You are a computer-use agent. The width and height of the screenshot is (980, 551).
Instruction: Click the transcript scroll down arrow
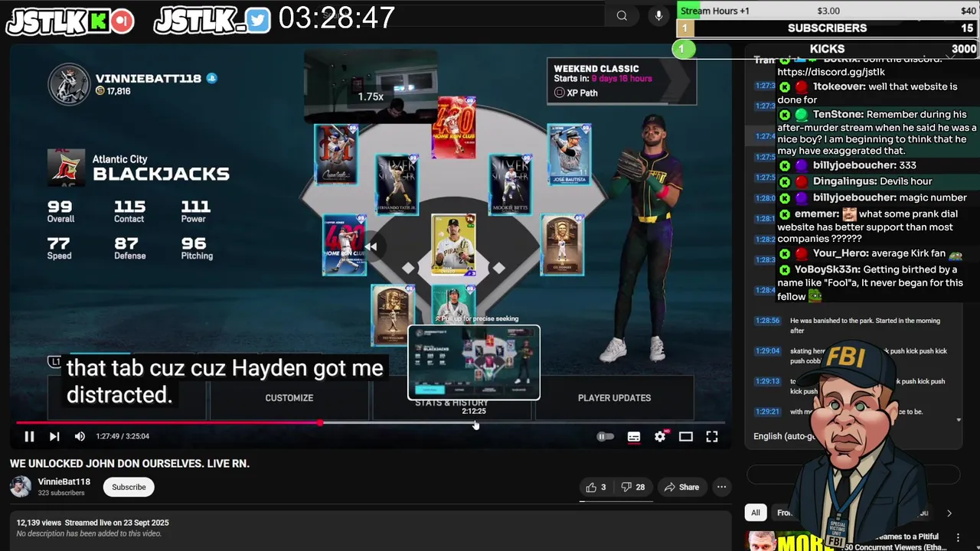[x=959, y=419]
